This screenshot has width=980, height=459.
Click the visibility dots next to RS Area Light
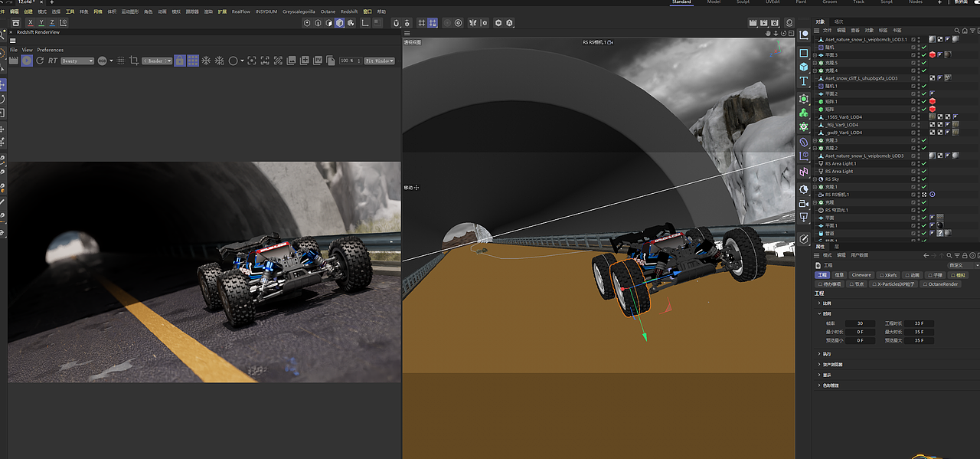pos(920,172)
